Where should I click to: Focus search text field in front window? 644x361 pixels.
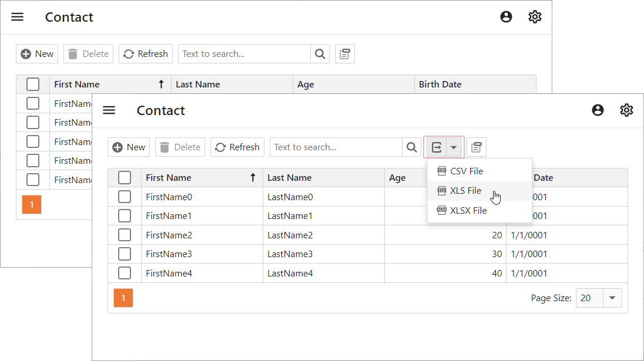(x=336, y=147)
